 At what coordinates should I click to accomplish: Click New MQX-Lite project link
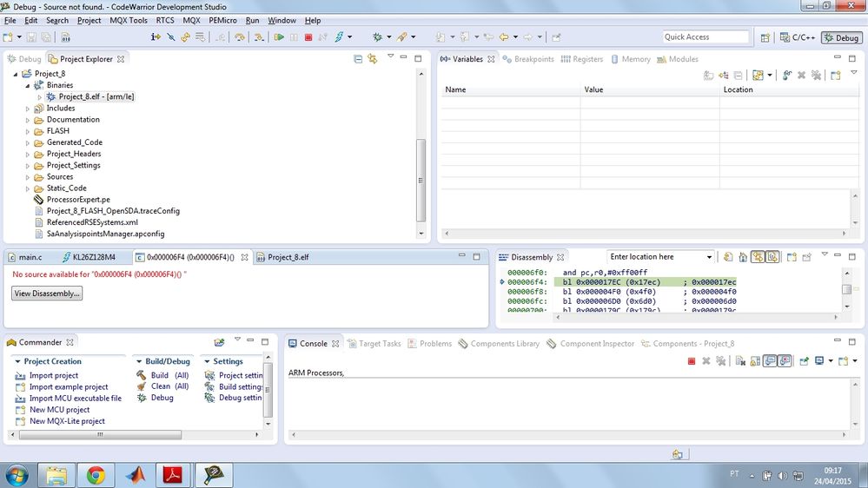(x=67, y=421)
